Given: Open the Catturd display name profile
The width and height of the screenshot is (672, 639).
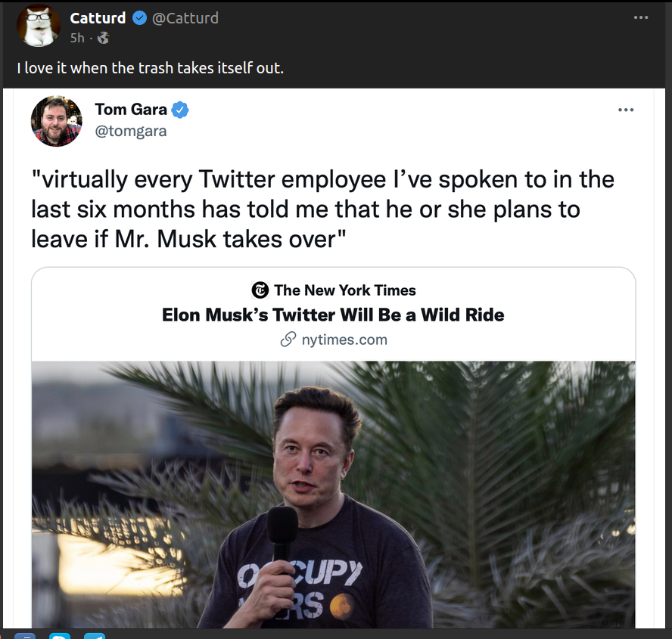Looking at the screenshot, I should pyautogui.click(x=98, y=18).
